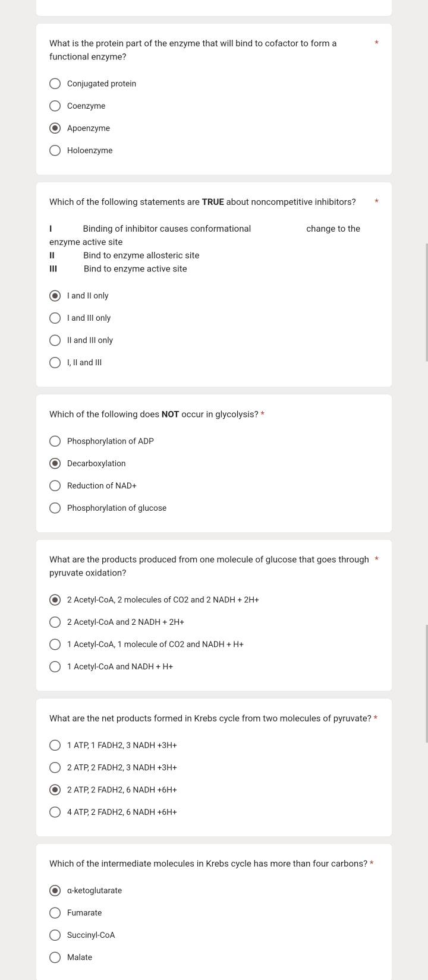Screen dimensions: 428x980
Task: Choose I and III only answer
Action: coord(55,318)
